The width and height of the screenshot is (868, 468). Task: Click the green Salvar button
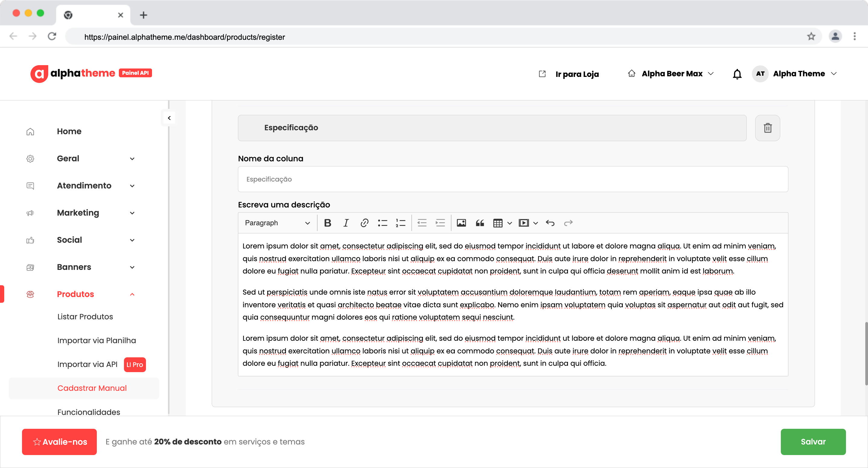click(x=813, y=442)
